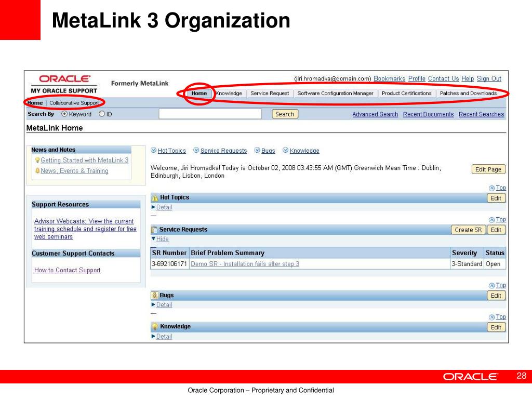Open the Product Certifications tab

pyautogui.click(x=406, y=94)
